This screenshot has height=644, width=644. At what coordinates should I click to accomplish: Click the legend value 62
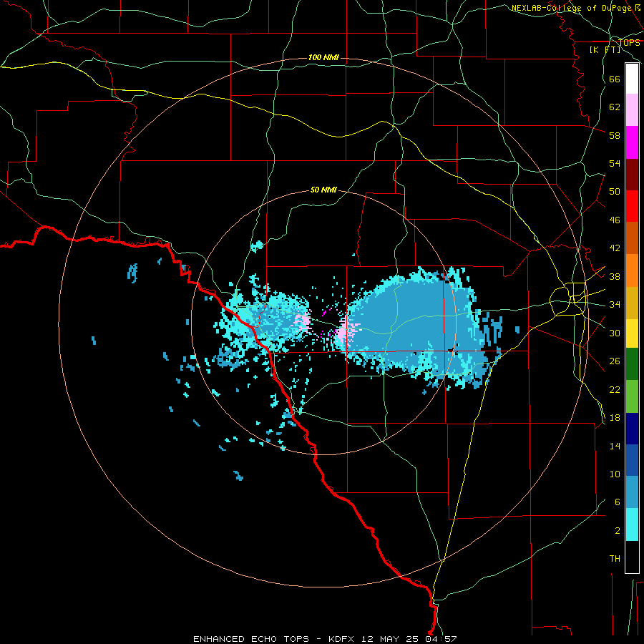click(615, 107)
